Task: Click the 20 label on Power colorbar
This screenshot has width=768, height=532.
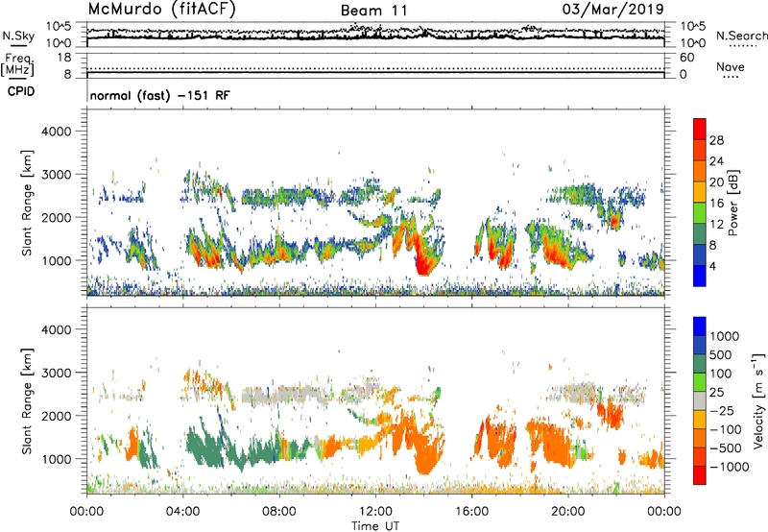Action: pos(716,182)
